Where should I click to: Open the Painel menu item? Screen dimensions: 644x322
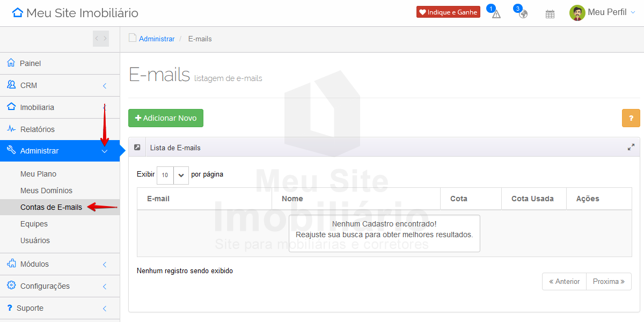click(x=31, y=63)
